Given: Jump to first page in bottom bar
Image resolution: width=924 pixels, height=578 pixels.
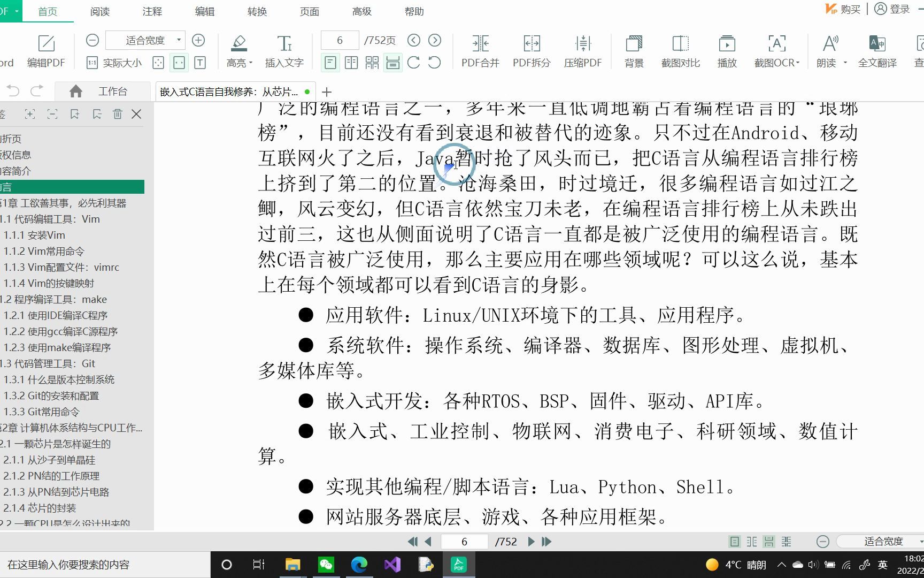Looking at the screenshot, I should pos(412,542).
